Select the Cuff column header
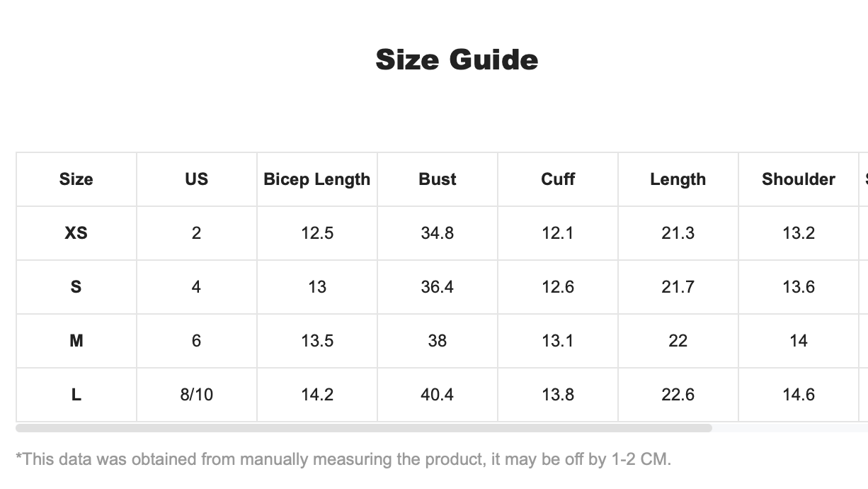Image resolution: width=868 pixels, height=489 pixels. click(558, 179)
